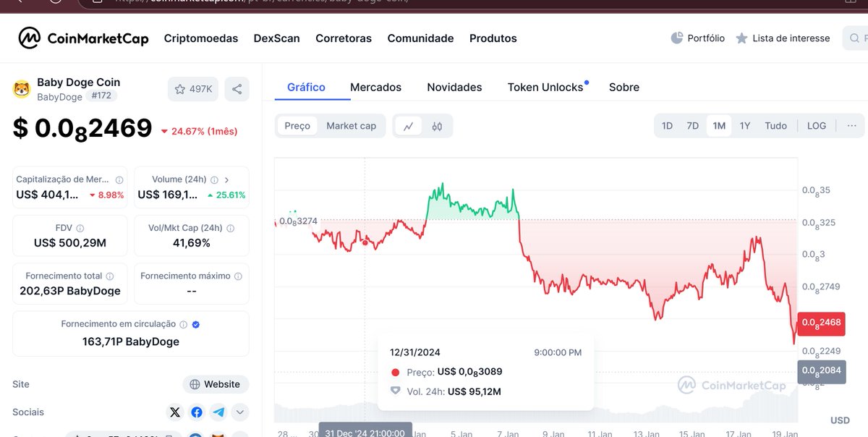Select the Market cap chart mode
The width and height of the screenshot is (868, 437).
352,126
